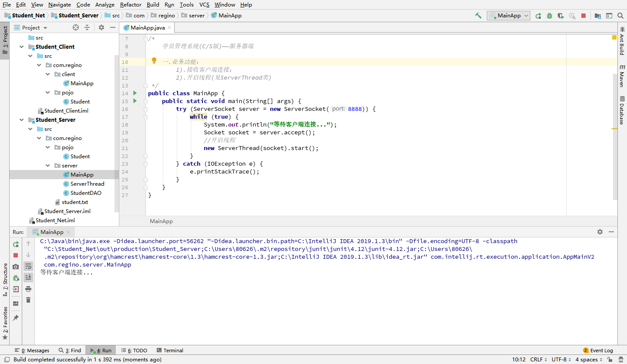Open the 0: Messages tool window
The height and width of the screenshot is (364, 627).
click(x=32, y=350)
